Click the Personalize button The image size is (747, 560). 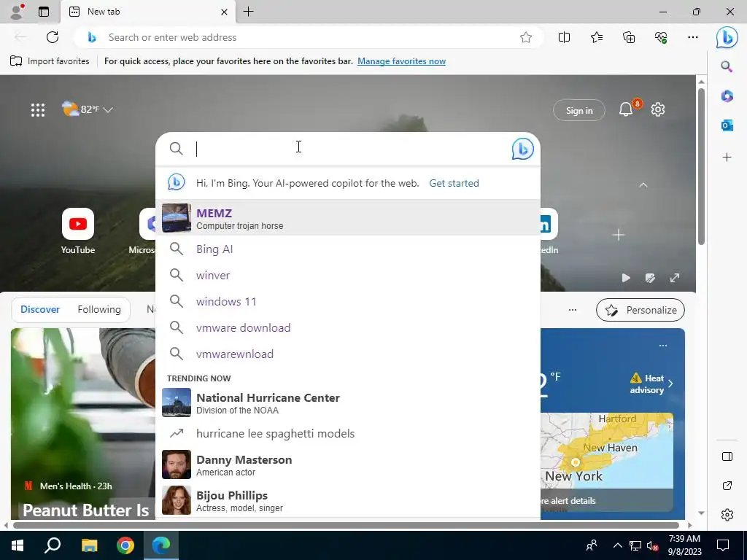tap(640, 310)
